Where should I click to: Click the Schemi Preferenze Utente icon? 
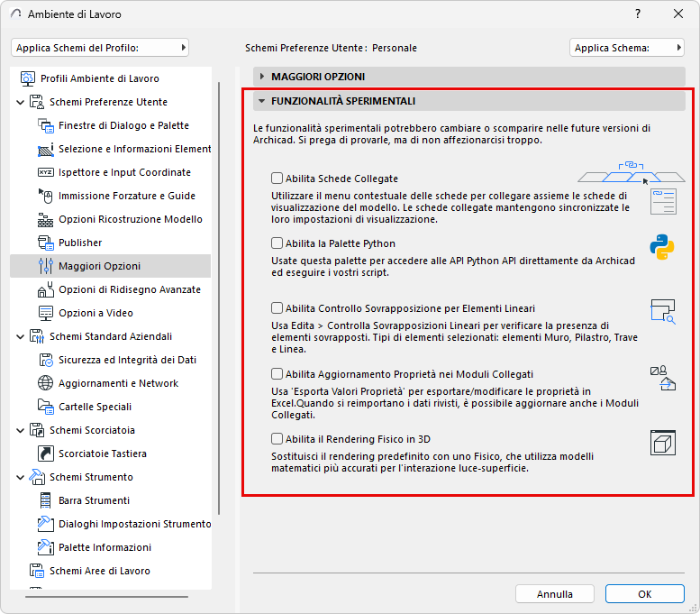point(37,102)
